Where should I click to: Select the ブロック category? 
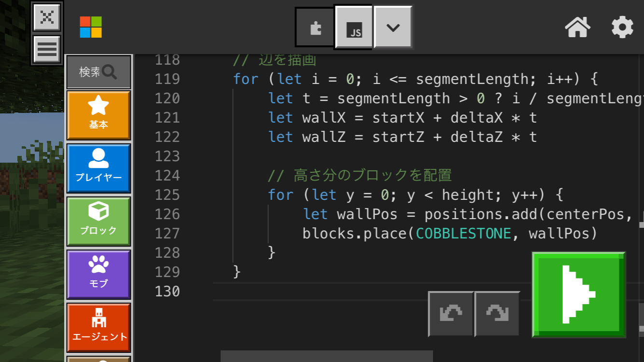[x=98, y=221]
